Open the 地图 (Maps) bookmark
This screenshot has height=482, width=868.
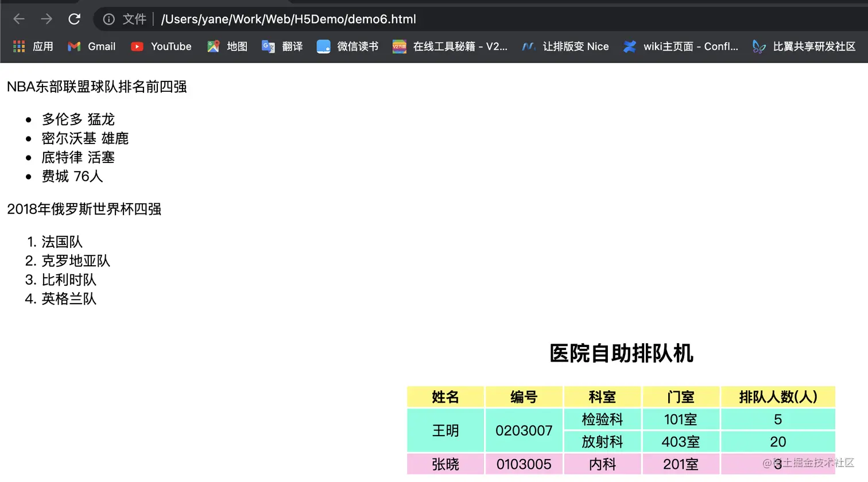(x=227, y=46)
